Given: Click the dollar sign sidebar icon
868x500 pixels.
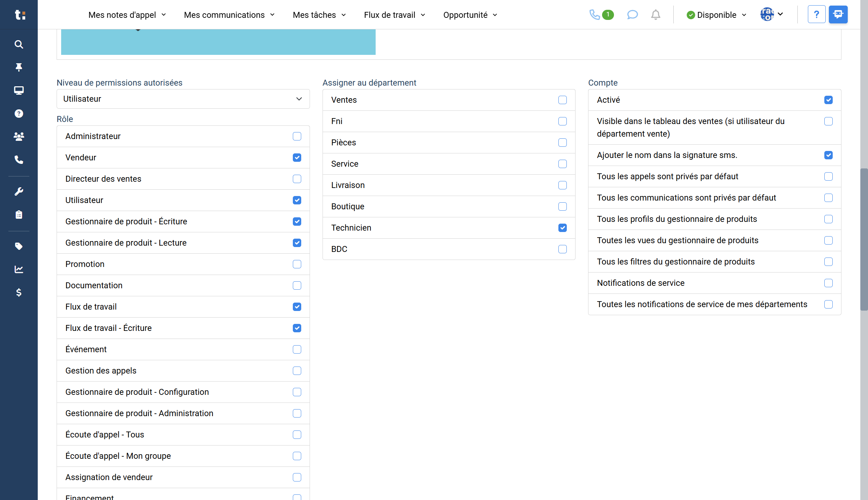Looking at the screenshot, I should (19, 292).
